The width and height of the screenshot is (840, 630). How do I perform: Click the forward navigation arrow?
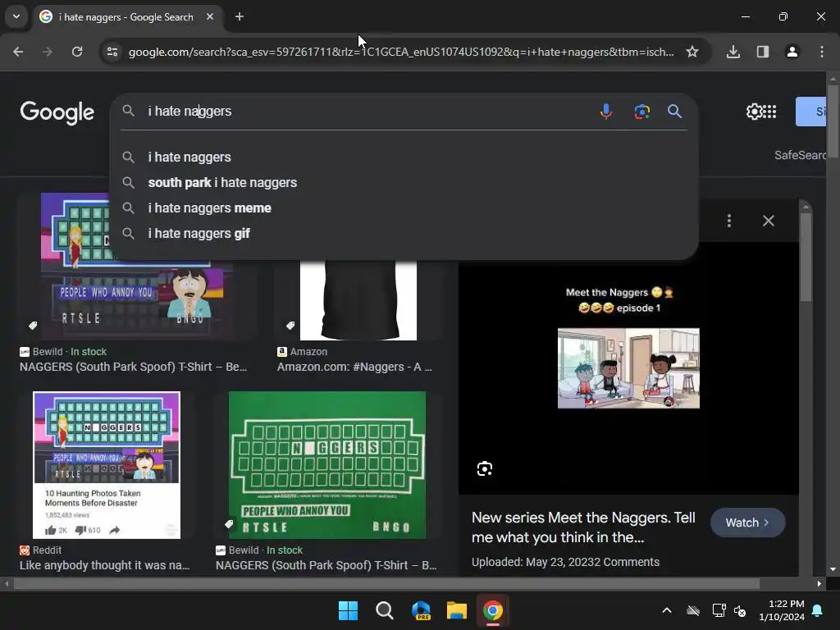point(47,52)
